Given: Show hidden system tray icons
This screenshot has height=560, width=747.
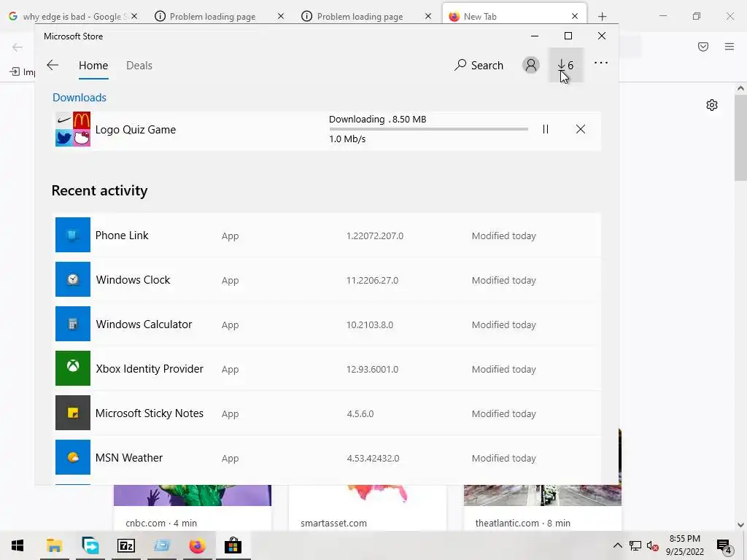Looking at the screenshot, I should point(617,545).
